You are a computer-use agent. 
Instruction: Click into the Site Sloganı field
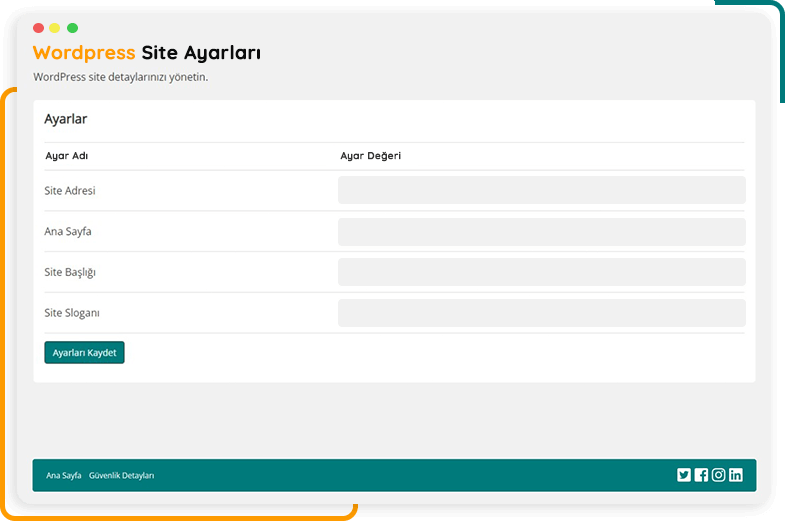(541, 313)
